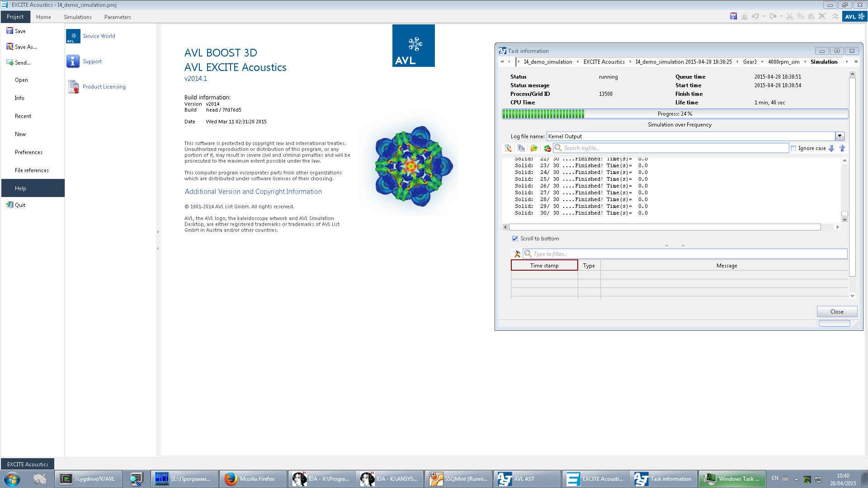Viewport: 868px width, 488px height.
Task: Click the Service World icon
Action: pyautogui.click(x=73, y=36)
